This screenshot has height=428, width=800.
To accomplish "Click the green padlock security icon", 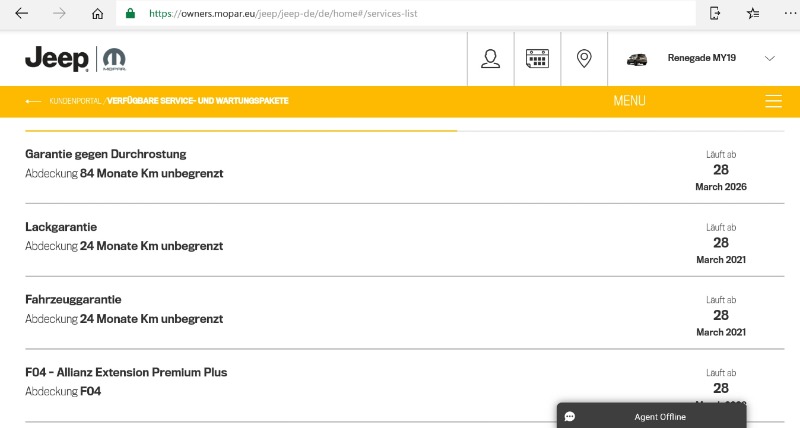I will 130,14.
